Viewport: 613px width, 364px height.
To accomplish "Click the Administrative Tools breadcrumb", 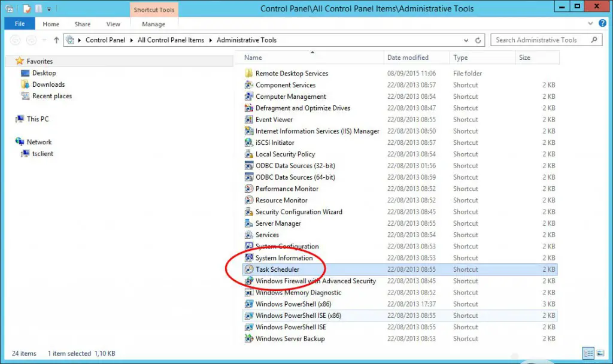I will pos(247,40).
